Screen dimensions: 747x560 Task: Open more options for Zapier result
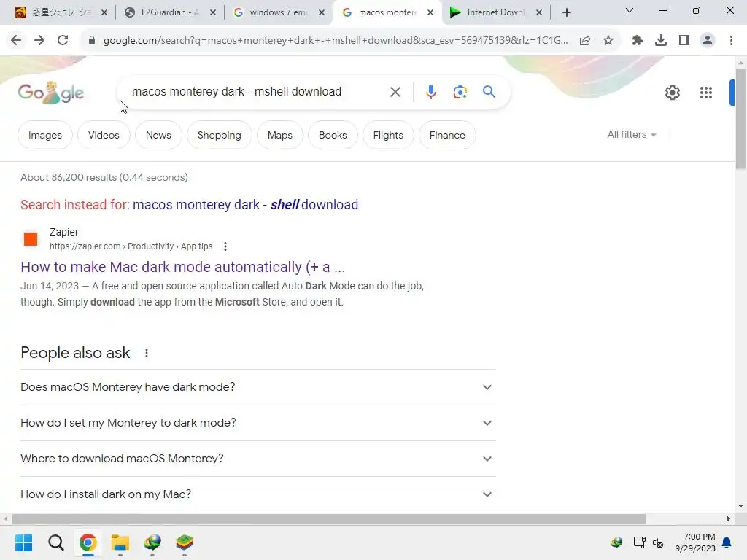(225, 246)
